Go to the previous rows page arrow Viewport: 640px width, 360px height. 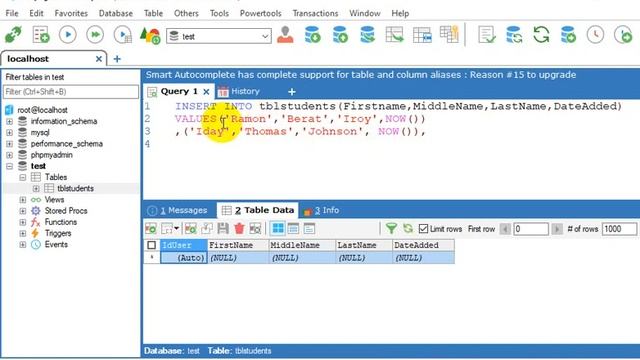[x=505, y=229]
